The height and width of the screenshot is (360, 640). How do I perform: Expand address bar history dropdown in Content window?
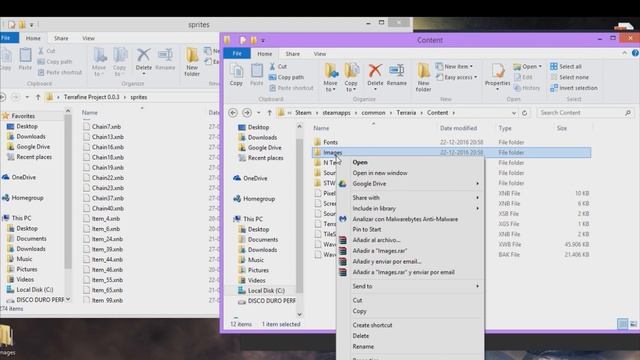pos(514,113)
